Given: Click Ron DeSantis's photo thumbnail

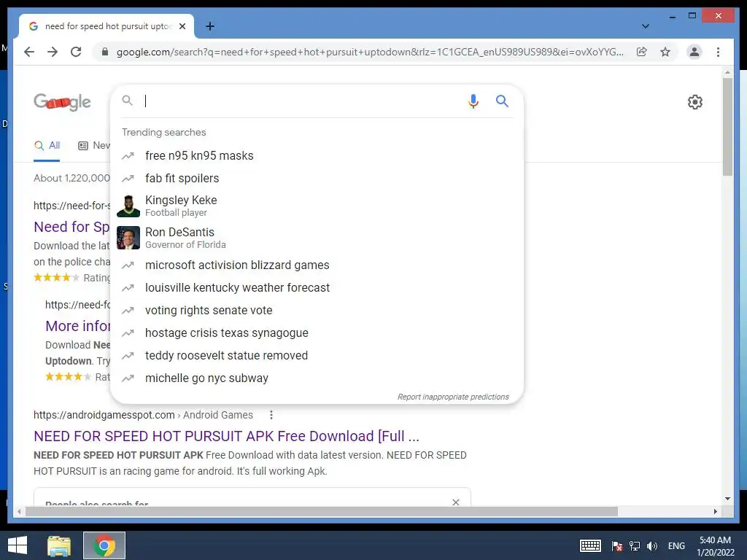Looking at the screenshot, I should (x=128, y=238).
